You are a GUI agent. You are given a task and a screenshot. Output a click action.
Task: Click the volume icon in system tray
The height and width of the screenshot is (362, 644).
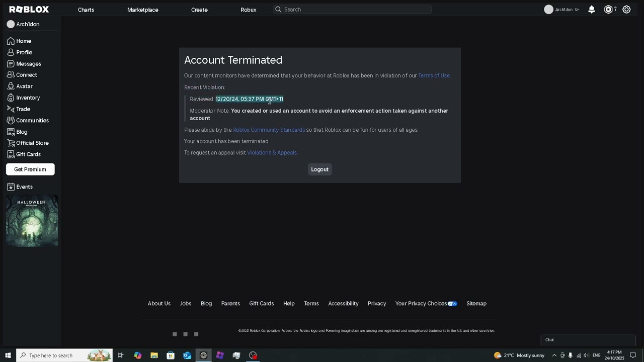(586, 355)
